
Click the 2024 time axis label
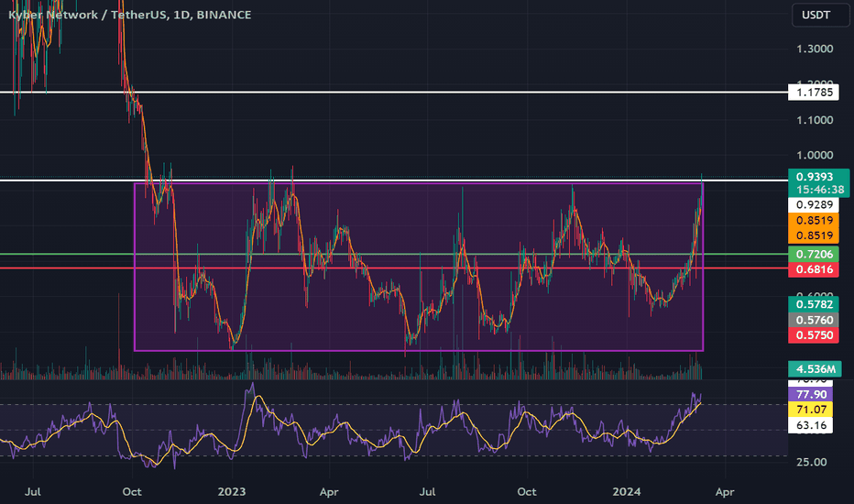tap(627, 491)
